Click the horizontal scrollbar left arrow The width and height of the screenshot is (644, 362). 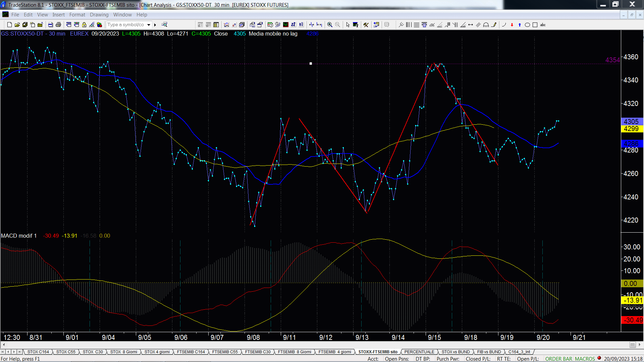[x=3, y=345]
